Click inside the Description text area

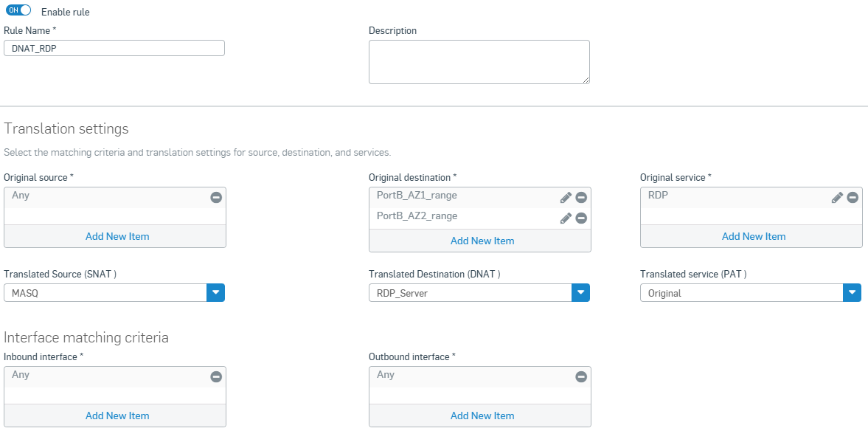point(479,62)
